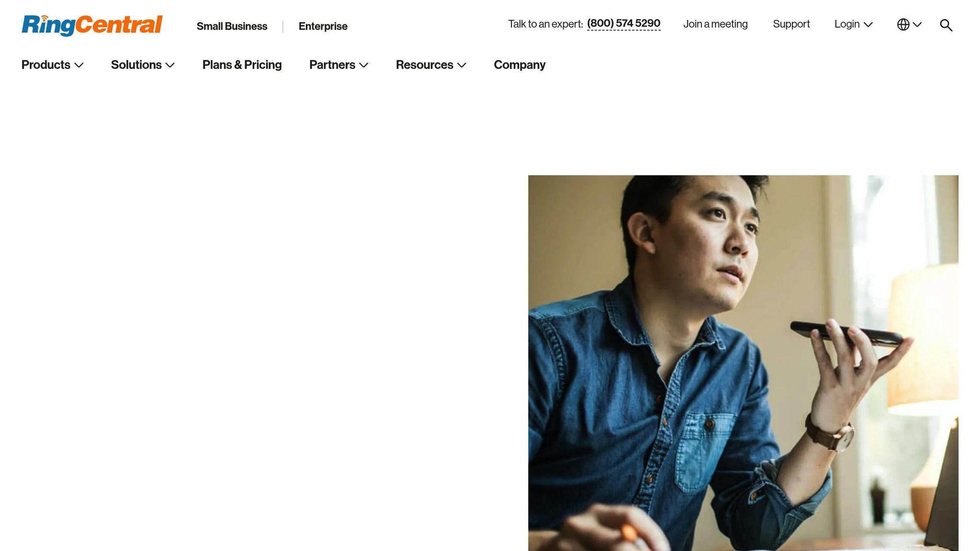This screenshot has width=980, height=551.
Task: Expand the Products menu chevron
Action: coord(79,65)
